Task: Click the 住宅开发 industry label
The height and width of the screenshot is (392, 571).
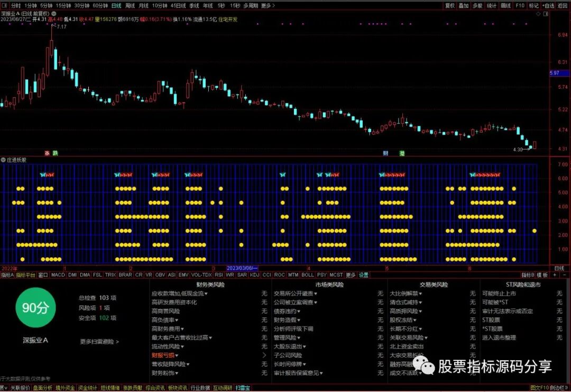Action: pyautogui.click(x=228, y=20)
